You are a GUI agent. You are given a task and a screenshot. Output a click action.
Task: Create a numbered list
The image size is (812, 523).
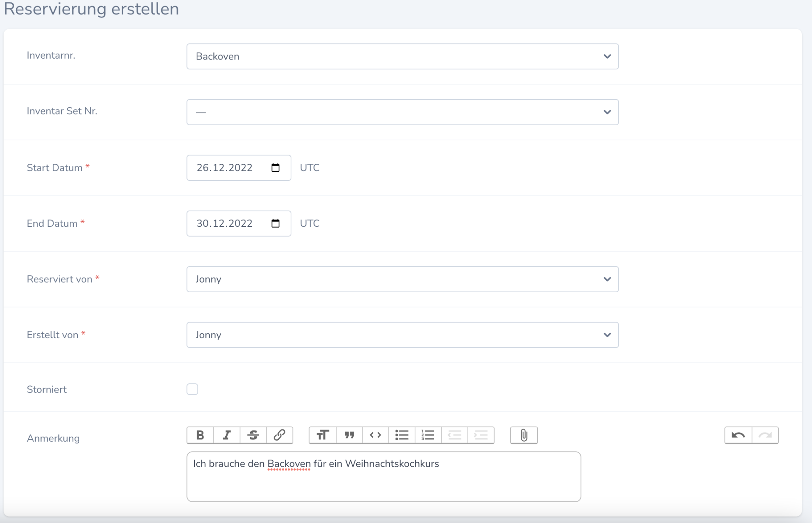(x=428, y=435)
